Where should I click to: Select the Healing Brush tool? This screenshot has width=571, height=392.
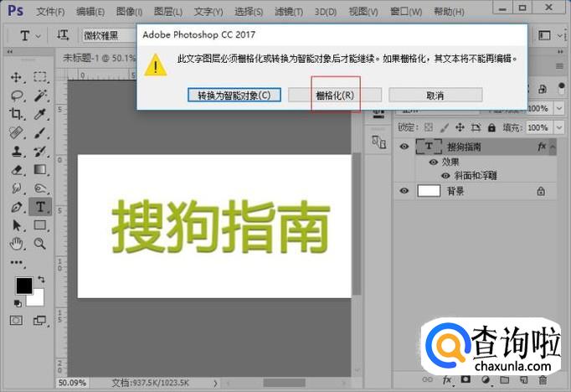(x=16, y=132)
